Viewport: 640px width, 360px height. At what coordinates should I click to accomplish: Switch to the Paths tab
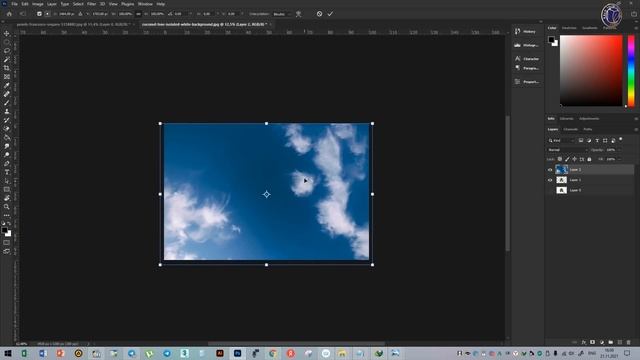(x=588, y=129)
